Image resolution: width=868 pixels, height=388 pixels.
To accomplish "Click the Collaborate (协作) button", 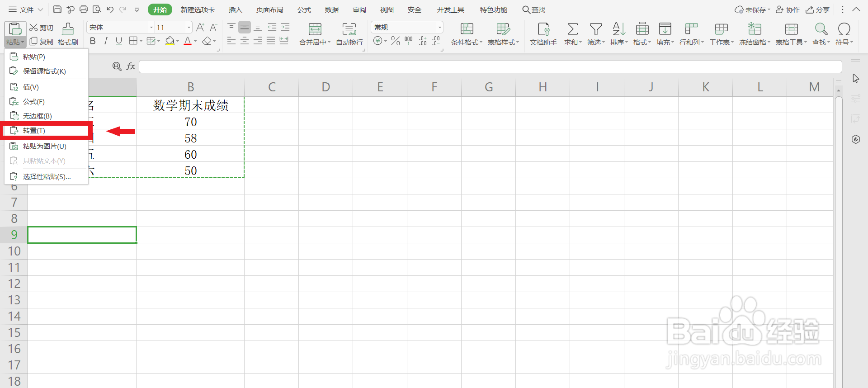I will [788, 9].
